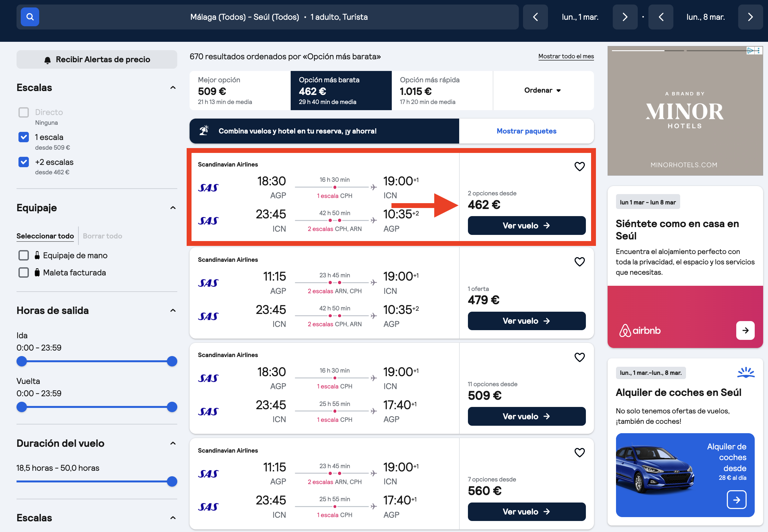This screenshot has width=768, height=532.
Task: Click the Minor Hotels ad banner
Action: point(685,111)
